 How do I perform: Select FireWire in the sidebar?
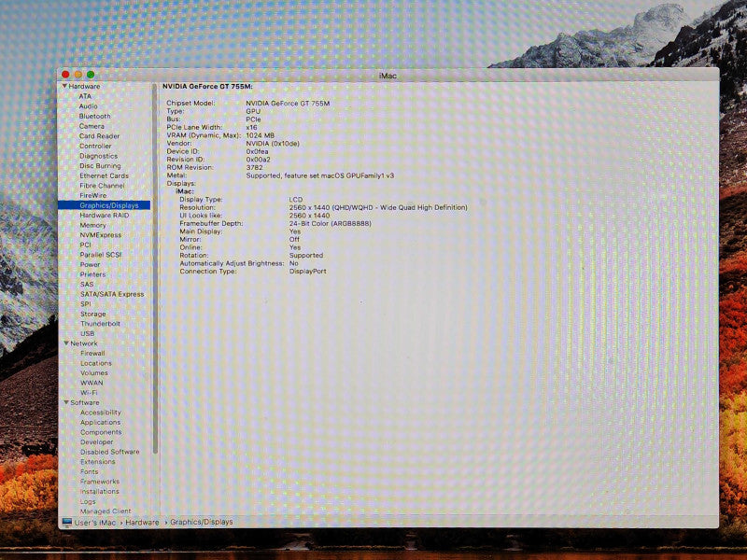[x=92, y=195]
